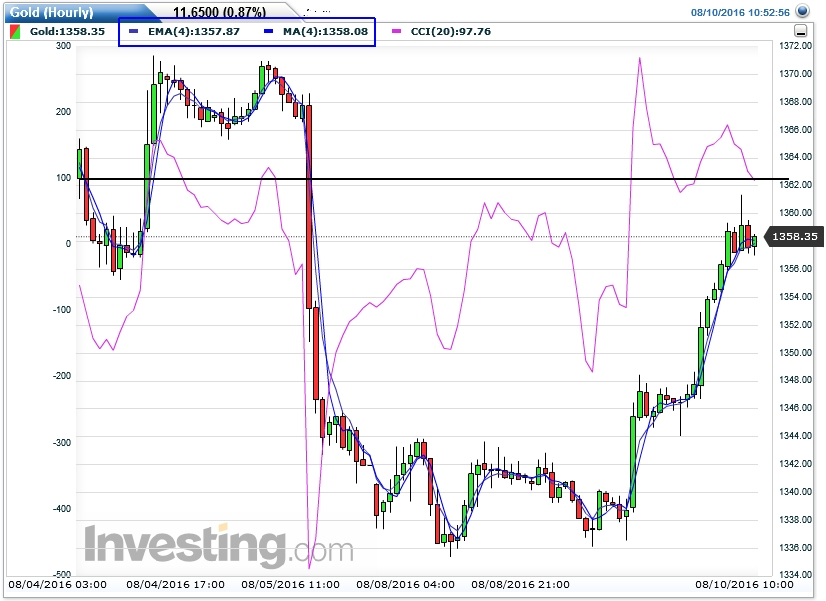Image resolution: width=826 pixels, height=601 pixels.
Task: Click the magenta CCI(20) indicator marker
Action: click(397, 30)
